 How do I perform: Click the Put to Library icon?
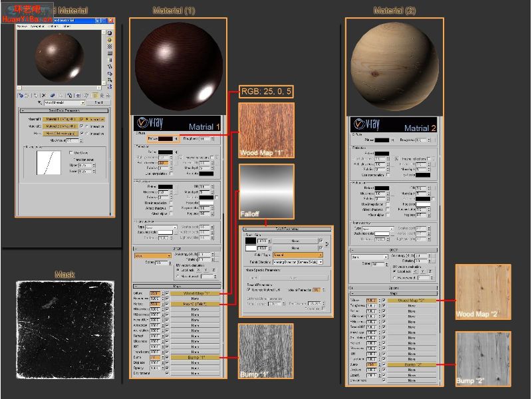point(70,96)
